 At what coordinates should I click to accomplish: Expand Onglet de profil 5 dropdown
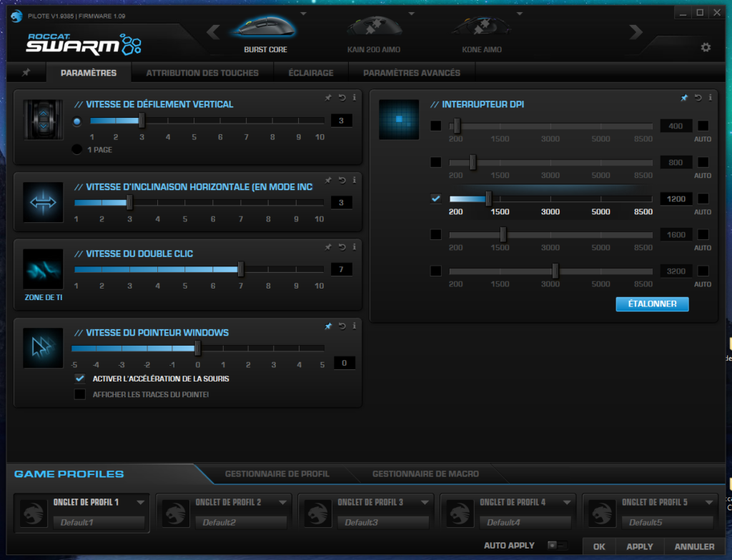pos(708,503)
